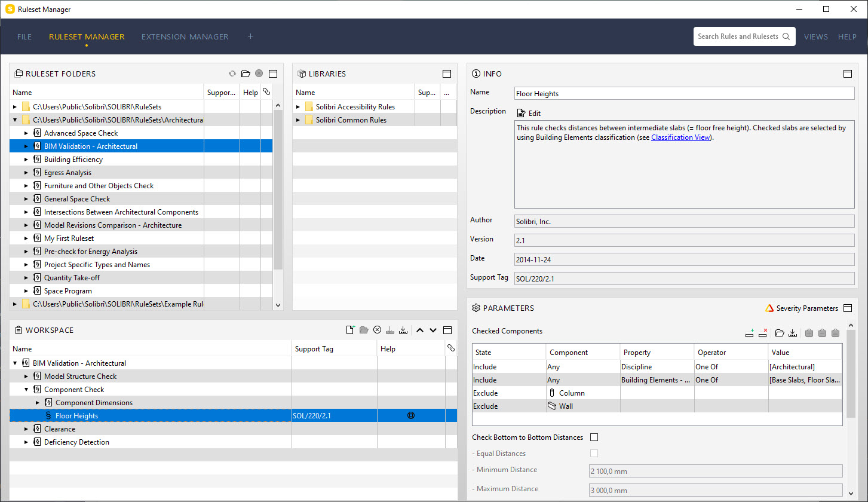Maximize the Ruleset Folders panel
The height and width of the screenshot is (502, 868).
tap(273, 74)
